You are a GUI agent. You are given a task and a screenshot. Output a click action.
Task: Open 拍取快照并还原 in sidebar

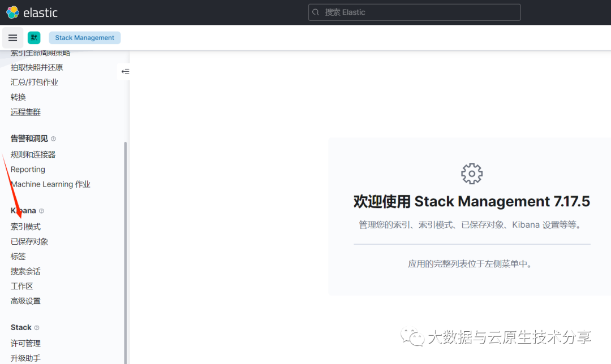click(x=37, y=67)
